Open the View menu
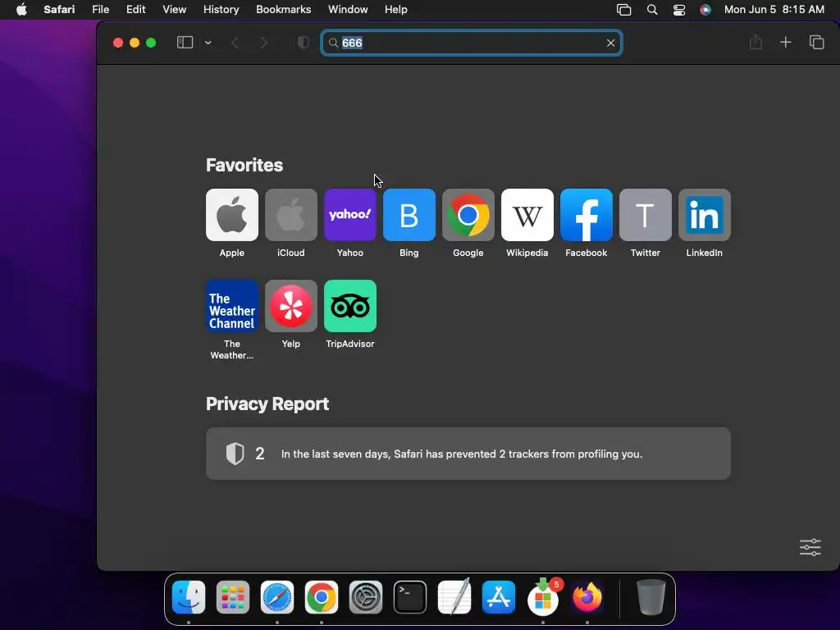 (x=174, y=9)
